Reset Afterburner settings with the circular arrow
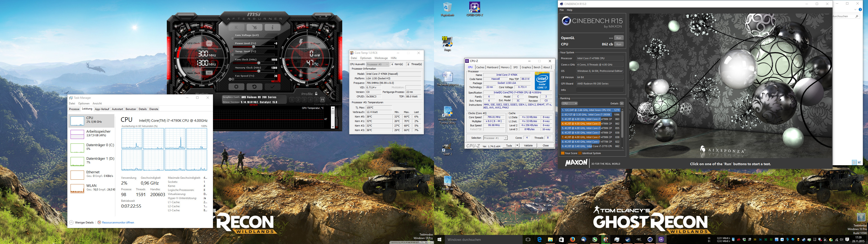This screenshot has width=868, height=244. point(255,87)
